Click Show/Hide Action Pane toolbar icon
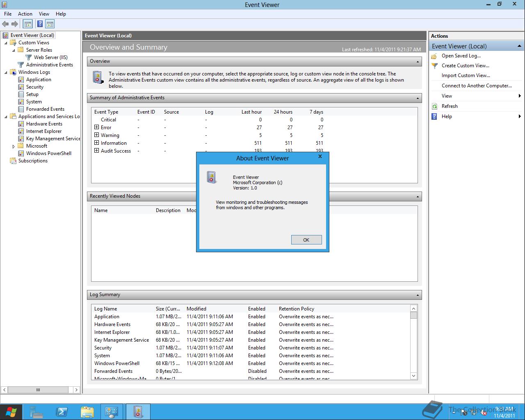 point(50,24)
